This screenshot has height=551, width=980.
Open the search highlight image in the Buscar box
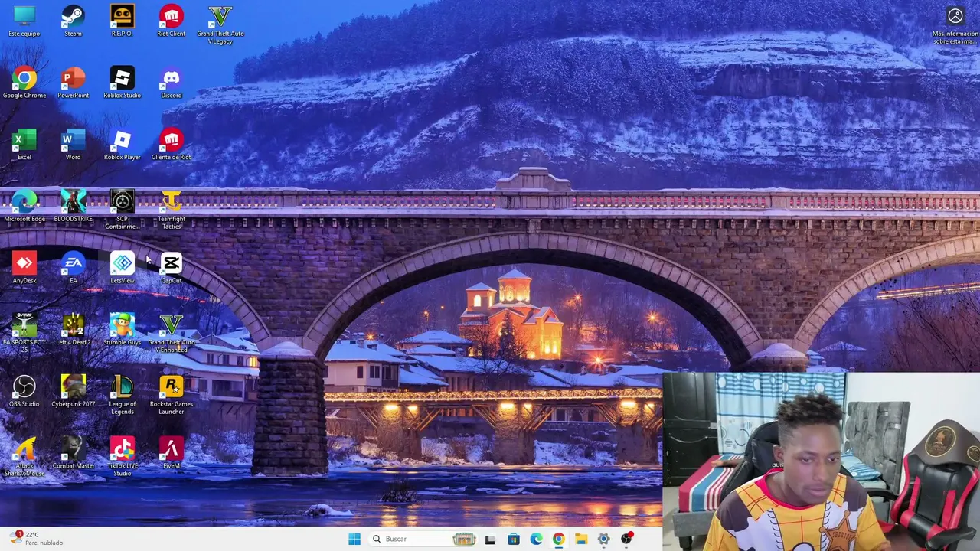[x=464, y=539]
